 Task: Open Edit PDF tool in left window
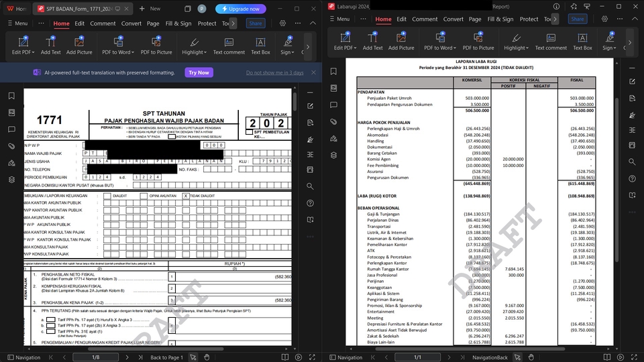pyautogui.click(x=23, y=45)
